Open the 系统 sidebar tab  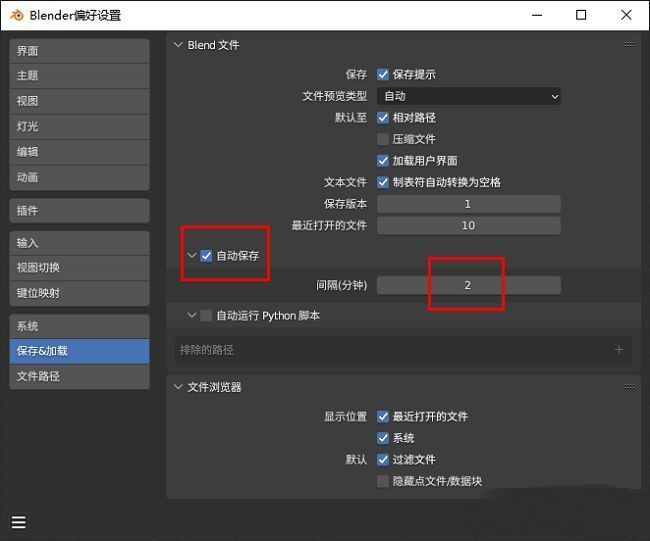[79, 326]
